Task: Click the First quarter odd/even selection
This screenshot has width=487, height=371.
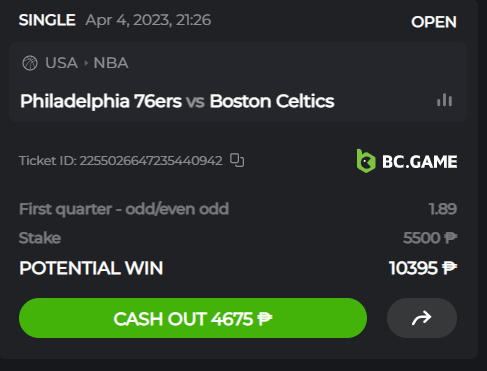Action: [124, 209]
